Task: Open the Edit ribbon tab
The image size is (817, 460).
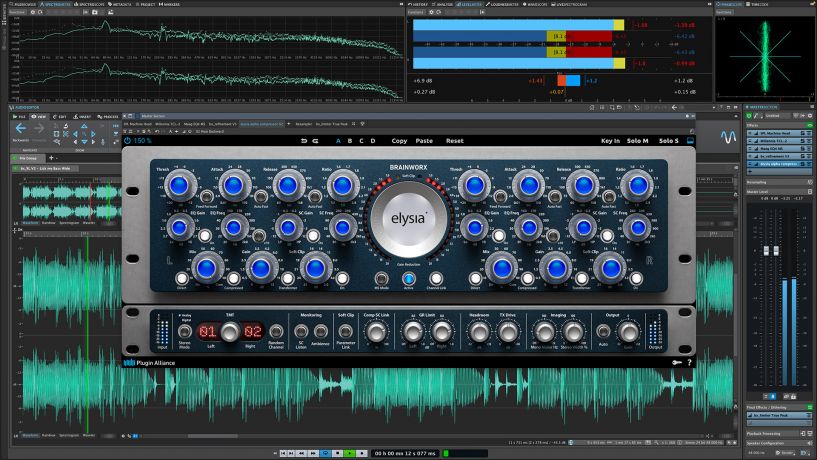Action: tap(60, 117)
